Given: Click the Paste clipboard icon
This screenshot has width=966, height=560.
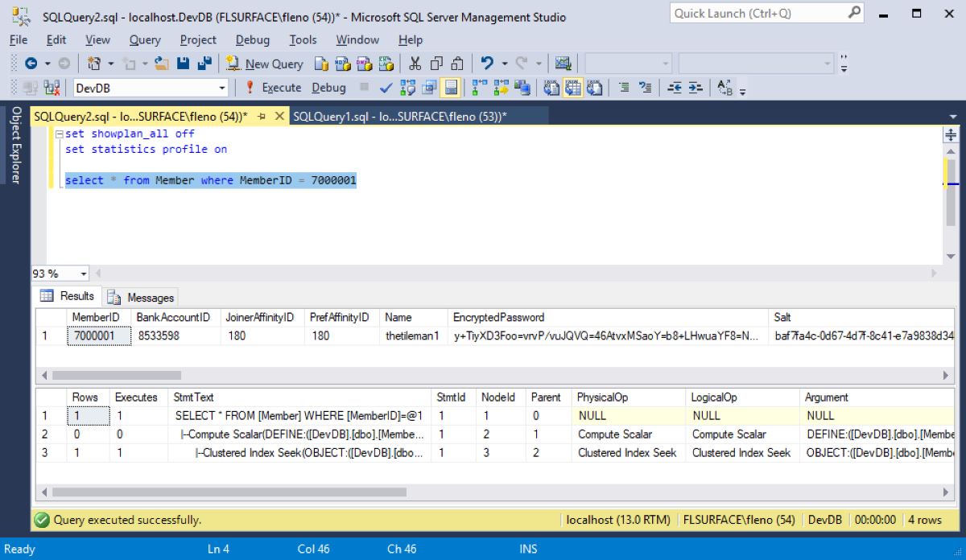Looking at the screenshot, I should [x=457, y=64].
